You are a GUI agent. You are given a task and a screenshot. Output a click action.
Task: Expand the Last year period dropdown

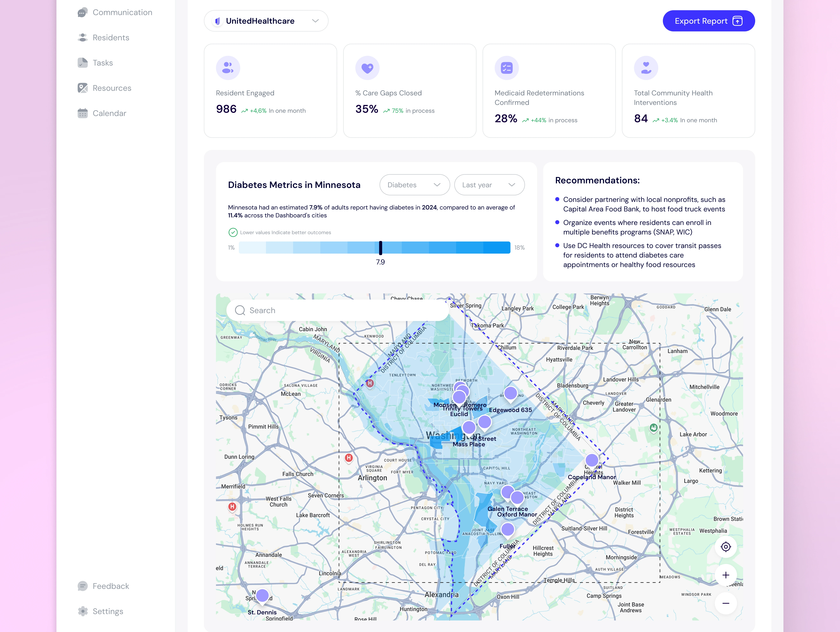click(x=489, y=185)
